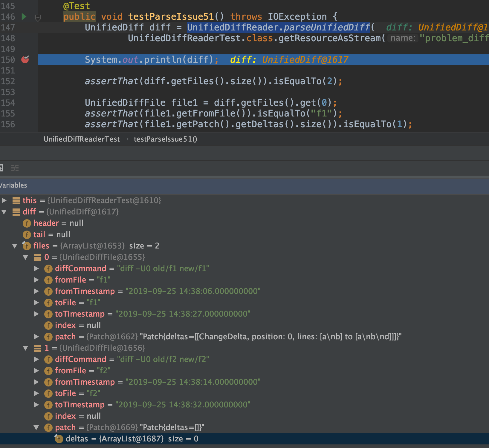
Task: Click 'UnifiedDiffFile file1' declaration on line 154
Action: coord(141,103)
